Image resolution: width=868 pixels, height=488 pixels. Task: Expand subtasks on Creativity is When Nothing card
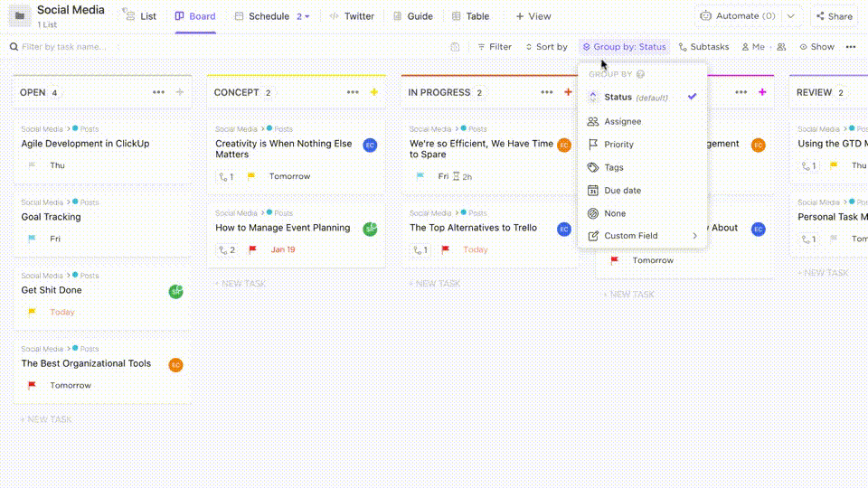click(x=226, y=176)
